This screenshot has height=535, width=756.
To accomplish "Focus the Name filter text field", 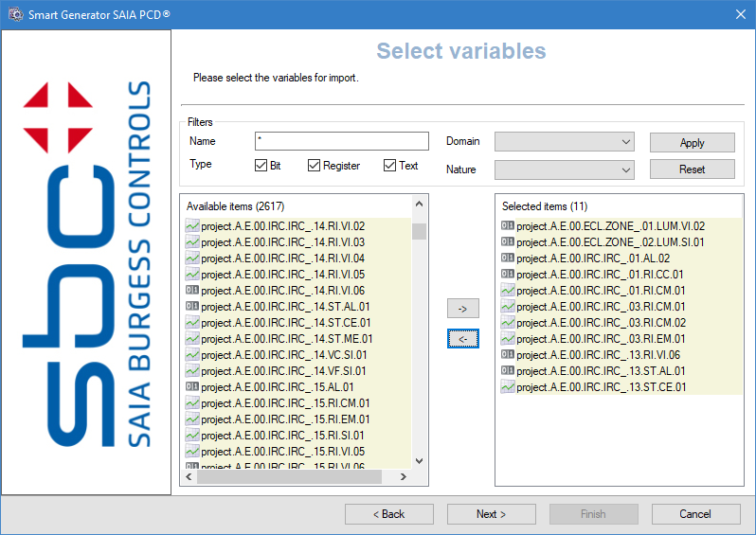I will coord(341,142).
